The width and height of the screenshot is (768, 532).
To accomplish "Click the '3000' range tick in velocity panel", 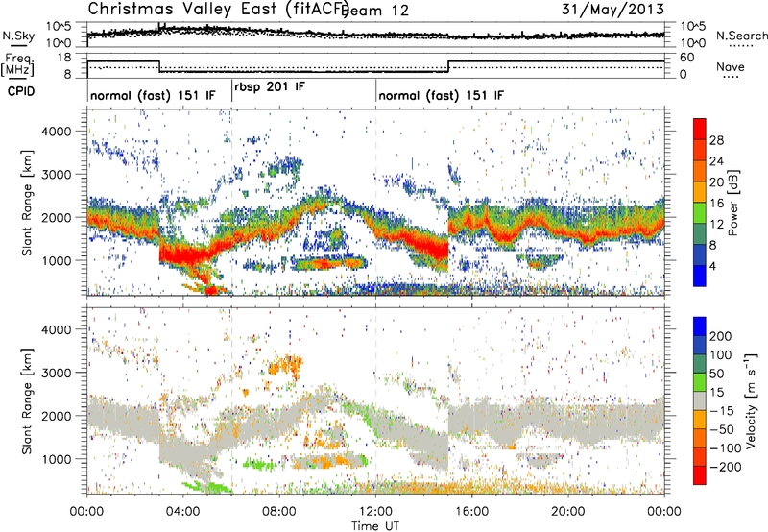I will pyautogui.click(x=56, y=373).
